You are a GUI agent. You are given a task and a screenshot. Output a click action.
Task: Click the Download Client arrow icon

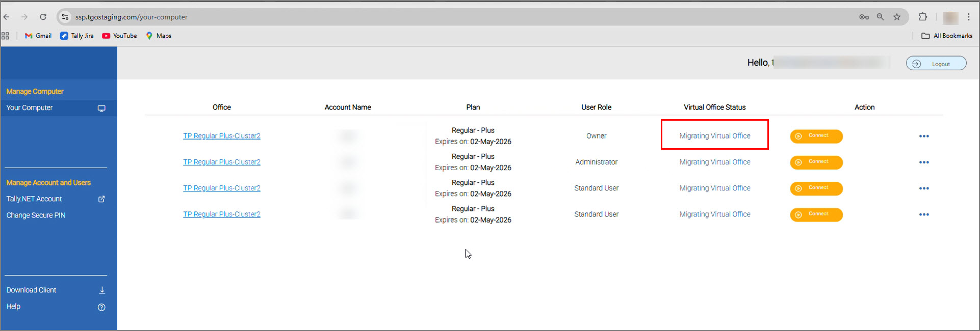click(x=102, y=290)
